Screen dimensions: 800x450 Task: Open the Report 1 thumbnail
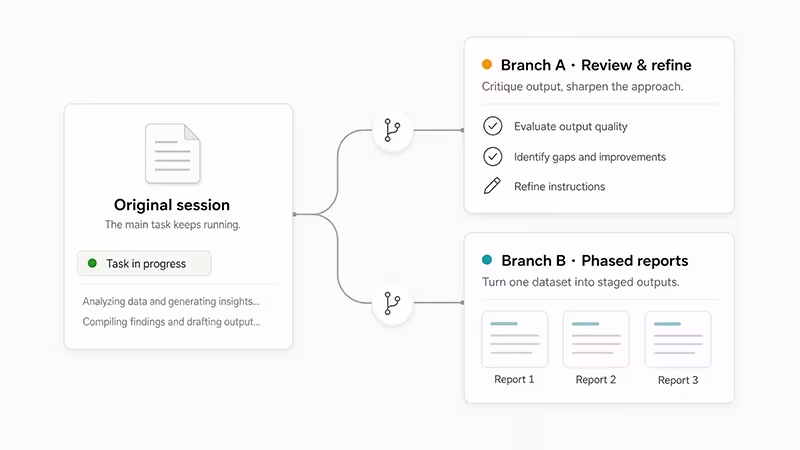coord(514,339)
